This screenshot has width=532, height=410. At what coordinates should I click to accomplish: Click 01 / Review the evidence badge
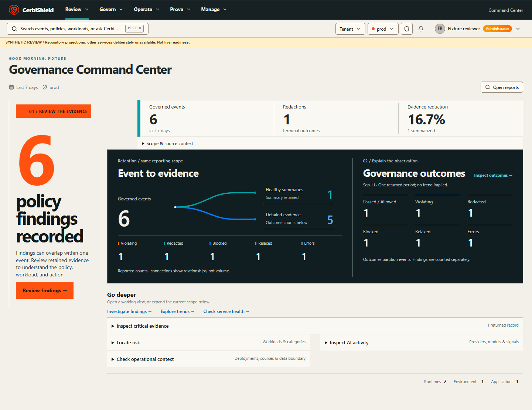coord(54,111)
